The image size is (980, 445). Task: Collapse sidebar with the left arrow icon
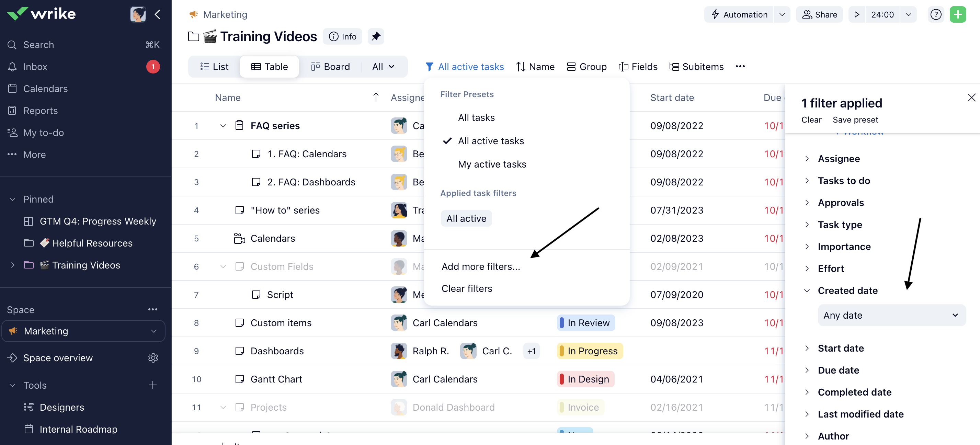tap(158, 14)
